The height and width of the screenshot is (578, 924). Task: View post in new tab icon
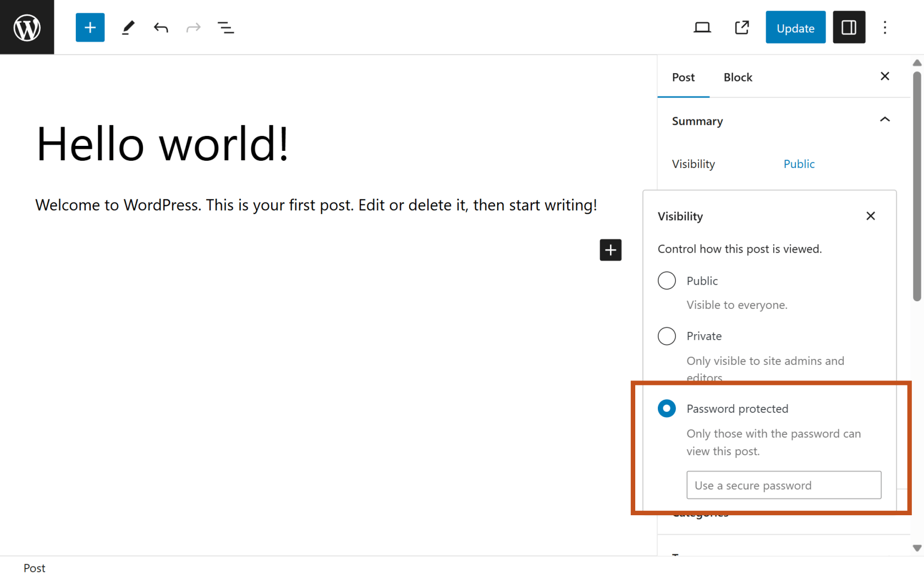[x=742, y=28]
